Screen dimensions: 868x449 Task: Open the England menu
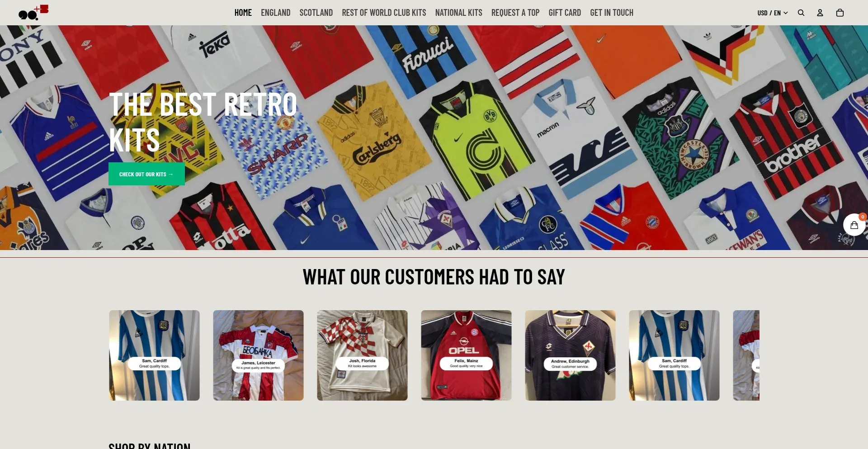point(275,13)
